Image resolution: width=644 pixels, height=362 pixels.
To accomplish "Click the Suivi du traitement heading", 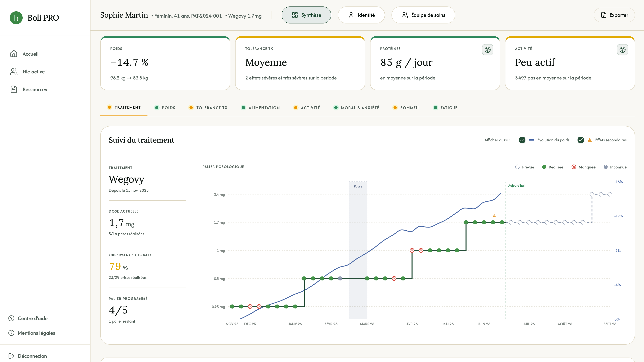I will tap(141, 140).
